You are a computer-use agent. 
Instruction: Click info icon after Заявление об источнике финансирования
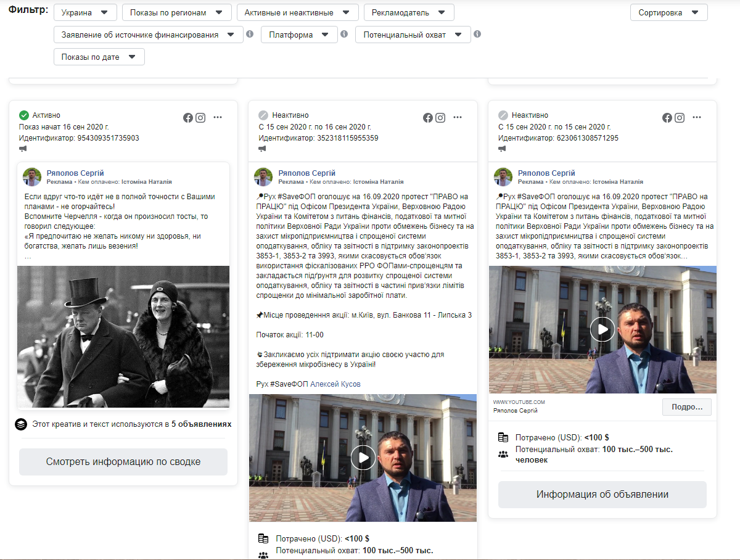pyautogui.click(x=250, y=35)
